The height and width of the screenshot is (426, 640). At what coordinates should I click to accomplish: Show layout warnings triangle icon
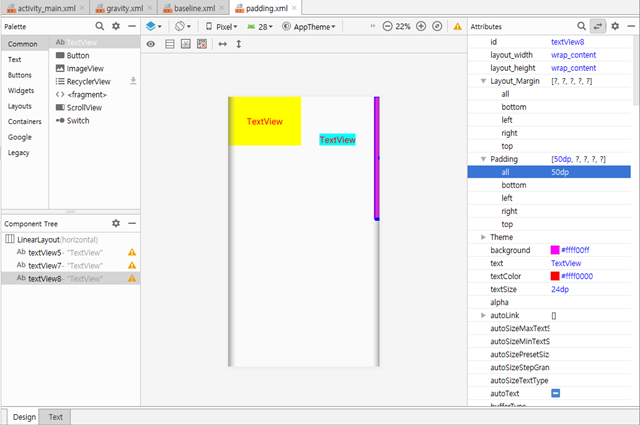458,27
